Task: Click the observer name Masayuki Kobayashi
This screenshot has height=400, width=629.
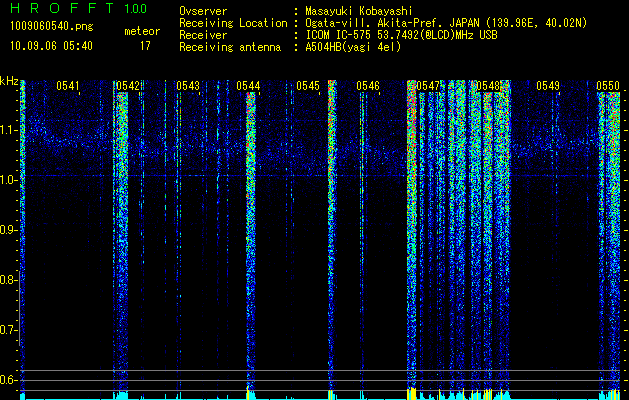Action: pyautogui.click(x=359, y=11)
